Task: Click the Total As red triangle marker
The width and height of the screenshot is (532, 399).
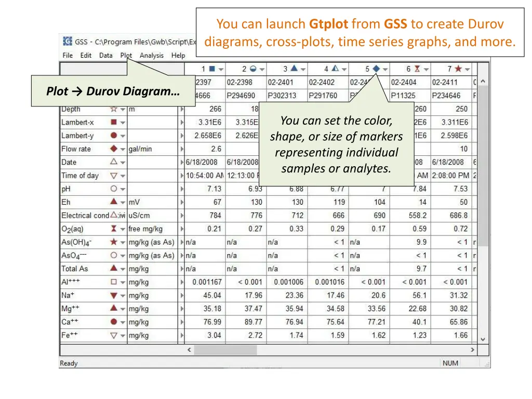Action: (x=114, y=268)
